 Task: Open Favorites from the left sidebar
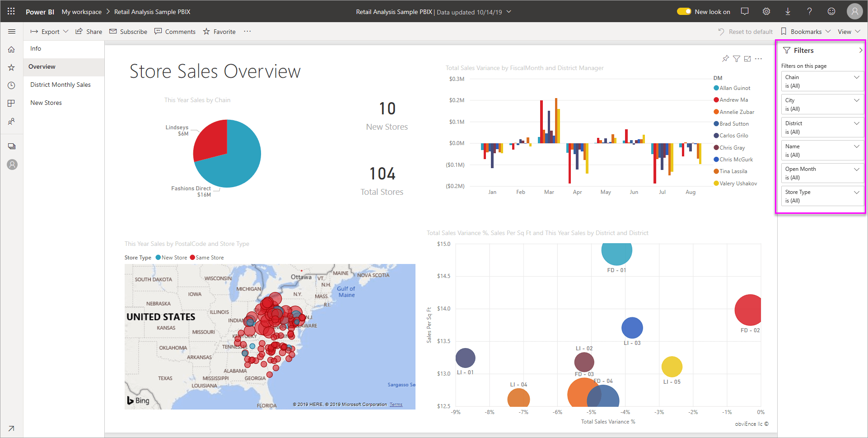tap(11, 67)
